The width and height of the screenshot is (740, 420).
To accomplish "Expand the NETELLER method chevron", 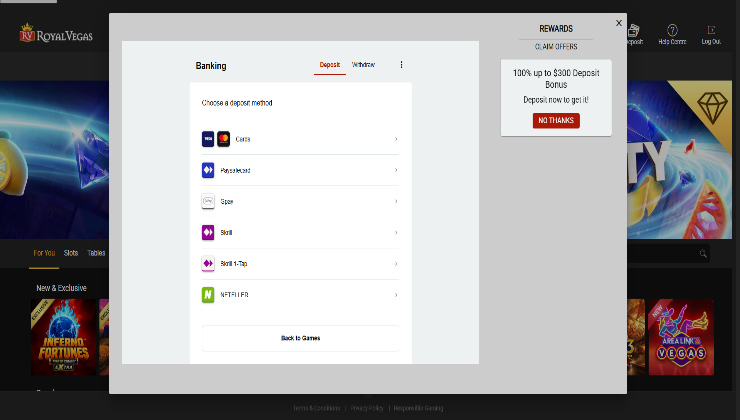I will pyautogui.click(x=396, y=295).
